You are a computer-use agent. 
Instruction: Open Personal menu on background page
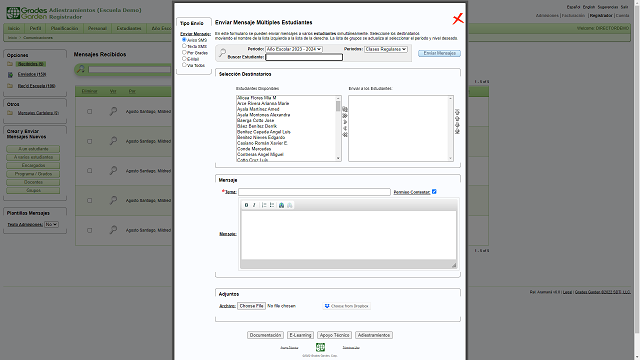97,28
